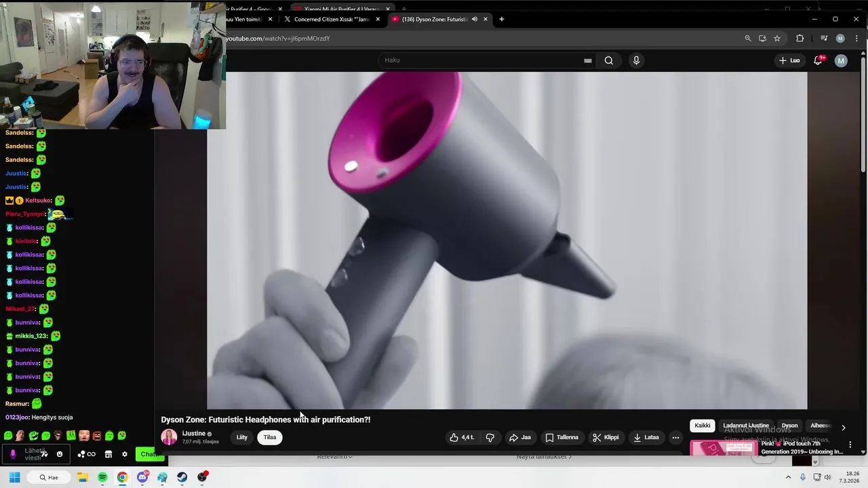Open Chrome three-dot menu
The width and height of the screenshot is (868, 488).
(x=856, y=39)
